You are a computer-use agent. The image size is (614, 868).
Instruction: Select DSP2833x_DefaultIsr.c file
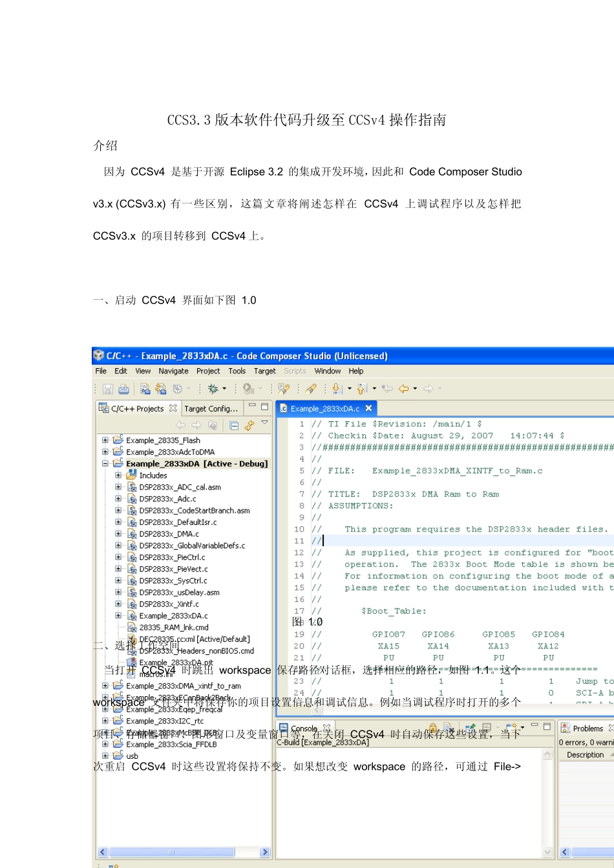point(178,522)
